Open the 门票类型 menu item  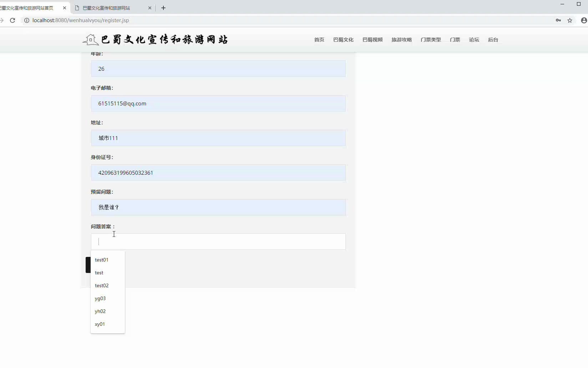[x=431, y=40]
